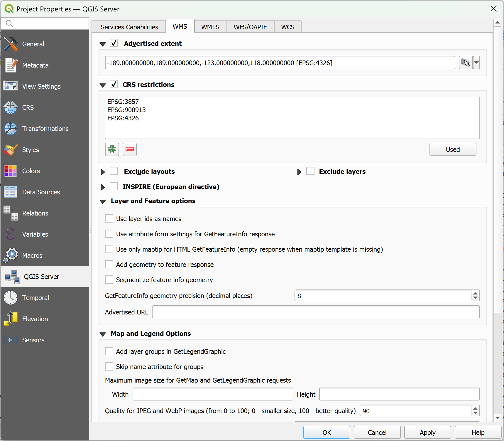Click the maximum image Height field
This screenshot has height=441, width=504.
[400, 394]
